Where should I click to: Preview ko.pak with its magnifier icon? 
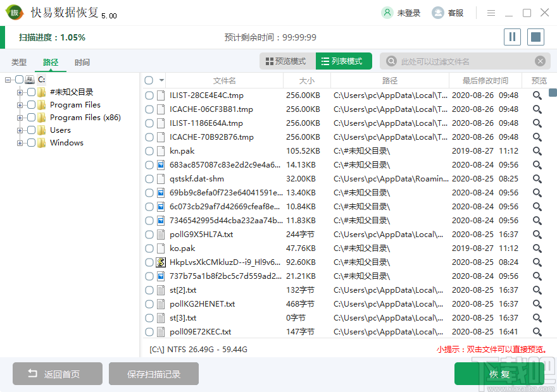coord(537,248)
